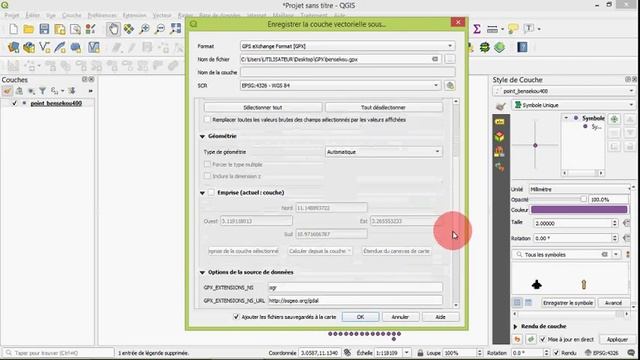This screenshot has height=360, width=640.
Task: Click the new GeoPackage layer icon
Action: [29, 47]
